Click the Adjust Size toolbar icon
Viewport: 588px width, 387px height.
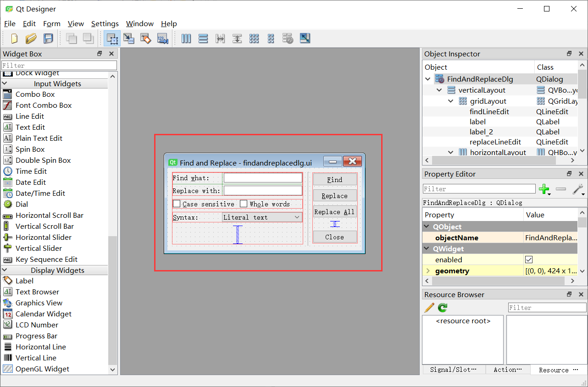305,39
